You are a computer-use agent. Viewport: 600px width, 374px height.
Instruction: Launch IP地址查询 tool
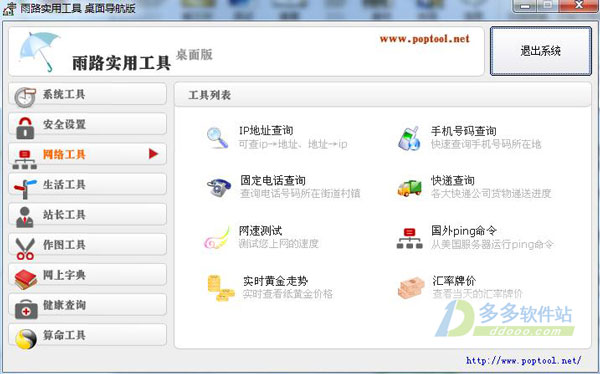[x=266, y=131]
